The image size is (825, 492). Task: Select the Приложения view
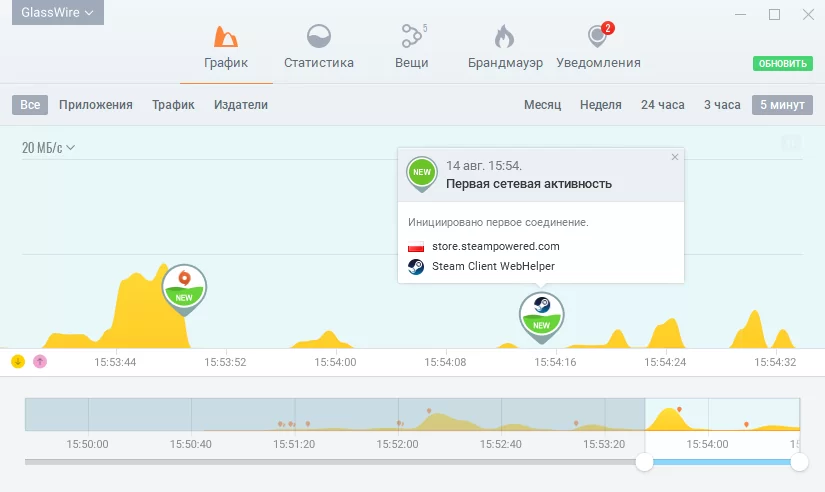96,105
